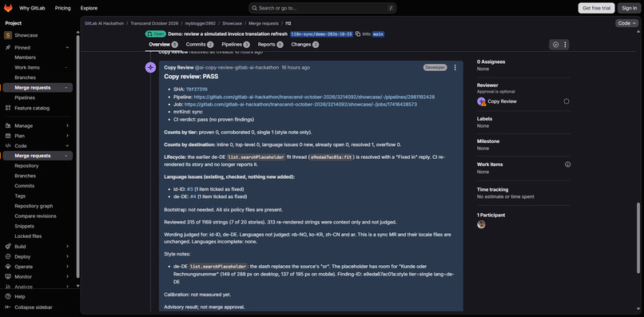This screenshot has height=317, width=644.
Task: Click the main target branch link
Action: [378, 34]
